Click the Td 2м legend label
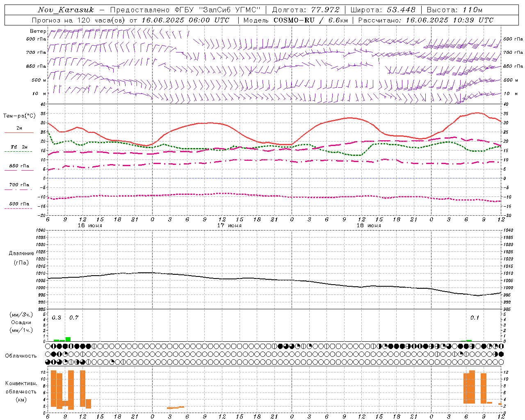525x420 pixels. click(x=19, y=147)
